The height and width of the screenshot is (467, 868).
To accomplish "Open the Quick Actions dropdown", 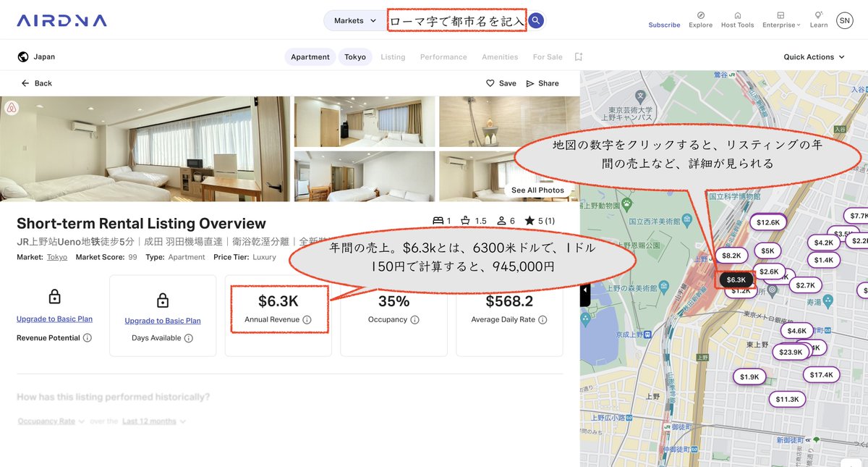I will 814,57.
